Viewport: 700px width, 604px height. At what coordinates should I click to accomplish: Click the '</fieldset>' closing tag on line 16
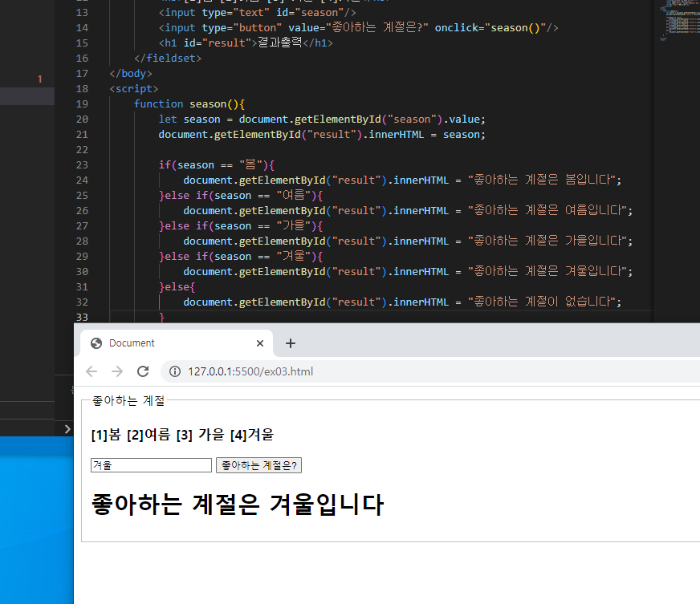pos(168,58)
